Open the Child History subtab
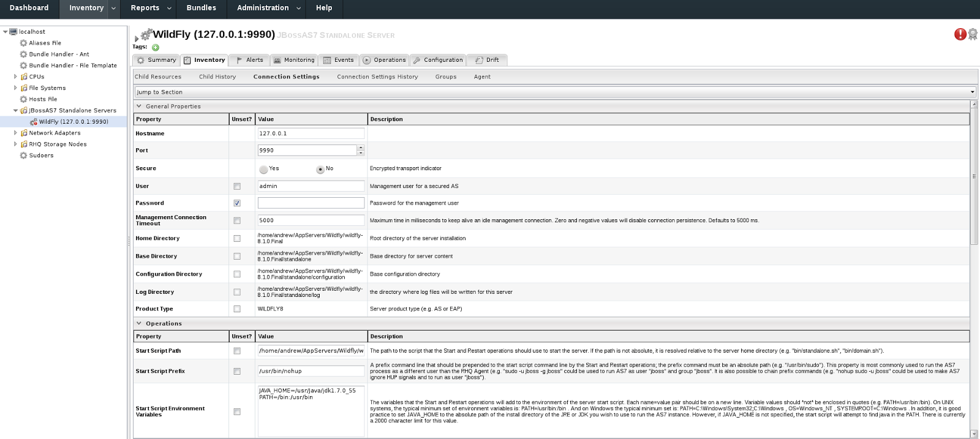This screenshot has height=439, width=980. point(217,77)
